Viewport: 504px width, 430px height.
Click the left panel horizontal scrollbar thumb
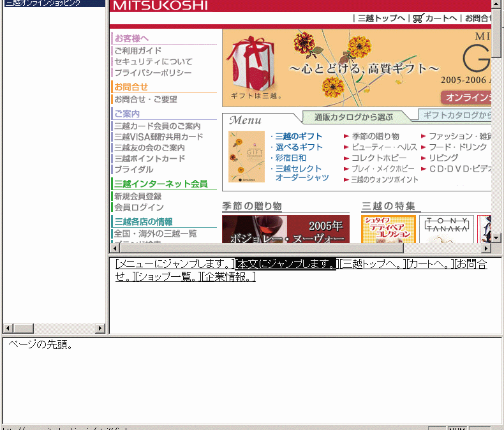[23, 328]
